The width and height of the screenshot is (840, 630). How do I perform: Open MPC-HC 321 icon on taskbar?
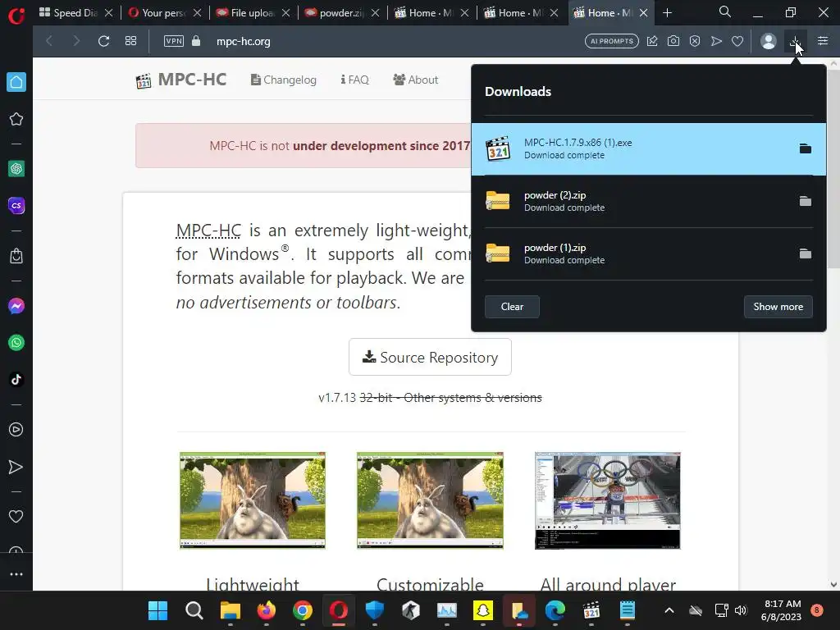591,610
